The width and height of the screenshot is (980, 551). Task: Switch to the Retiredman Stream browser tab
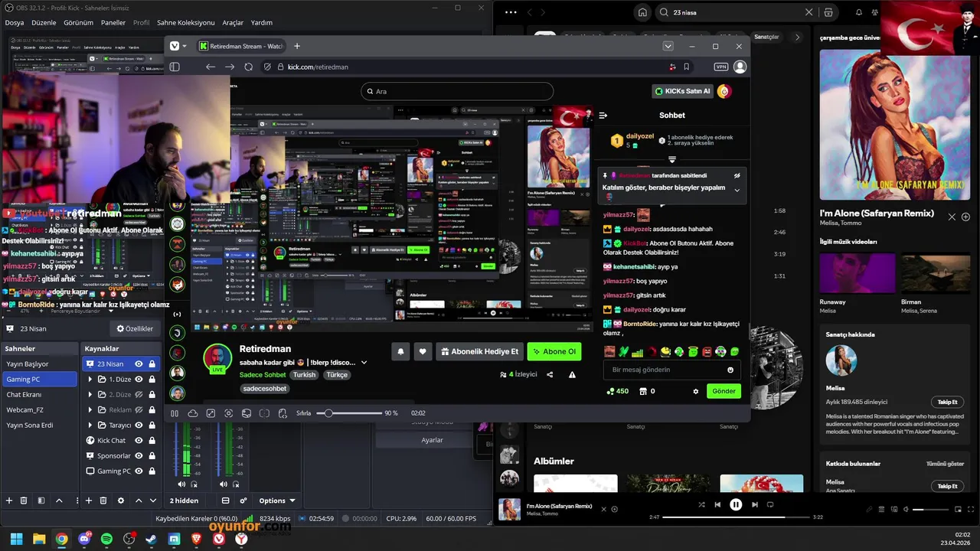pyautogui.click(x=240, y=46)
